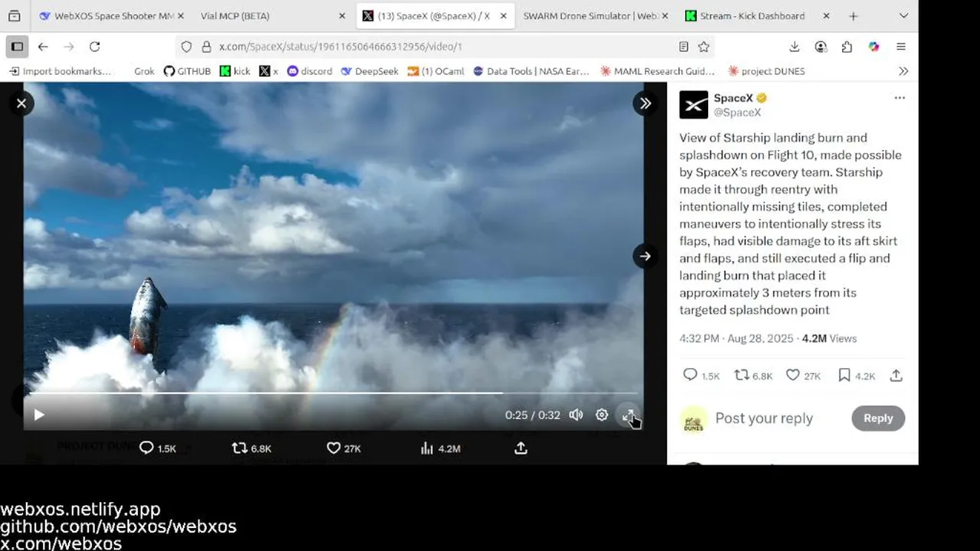
Task: Like the post using the heart under the video
Action: pos(333,448)
